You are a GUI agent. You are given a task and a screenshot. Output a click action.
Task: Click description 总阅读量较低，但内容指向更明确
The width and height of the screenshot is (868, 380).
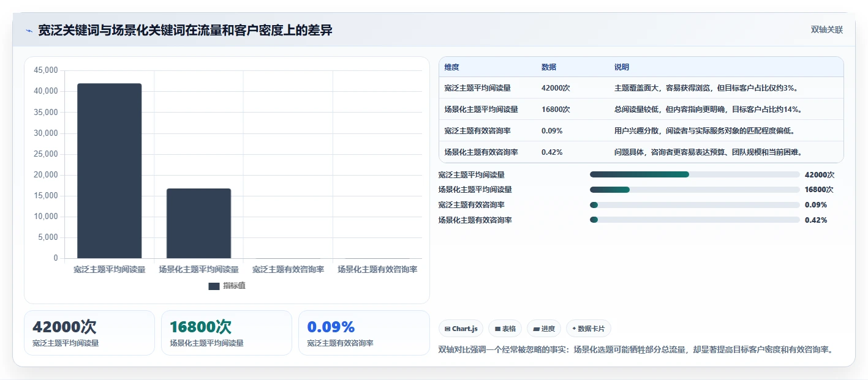click(x=670, y=110)
